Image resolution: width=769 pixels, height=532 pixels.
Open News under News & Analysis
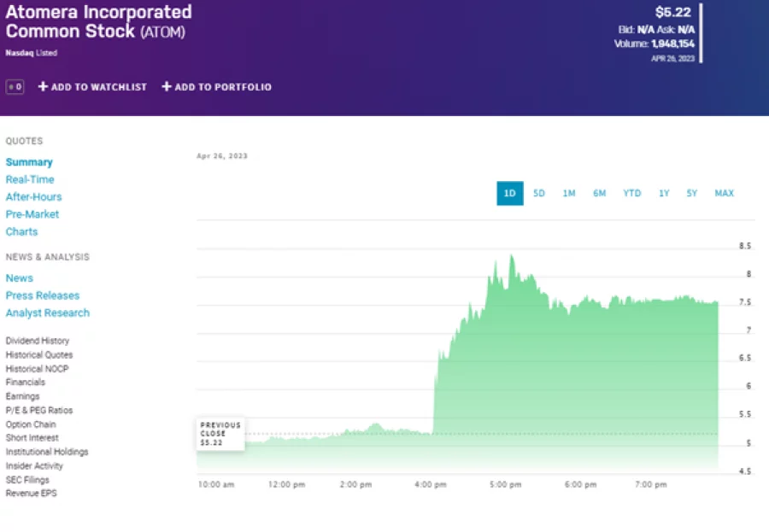point(19,278)
